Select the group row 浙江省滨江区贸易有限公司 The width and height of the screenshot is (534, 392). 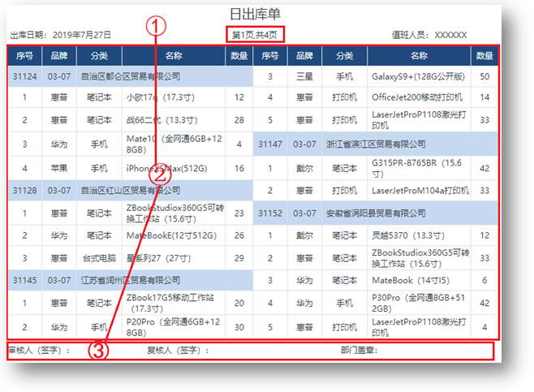coord(377,144)
